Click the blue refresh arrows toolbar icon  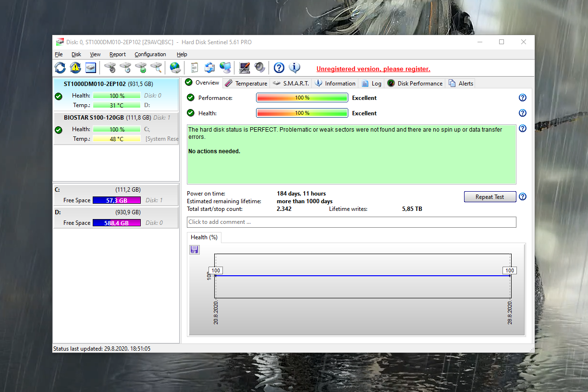tap(60, 68)
